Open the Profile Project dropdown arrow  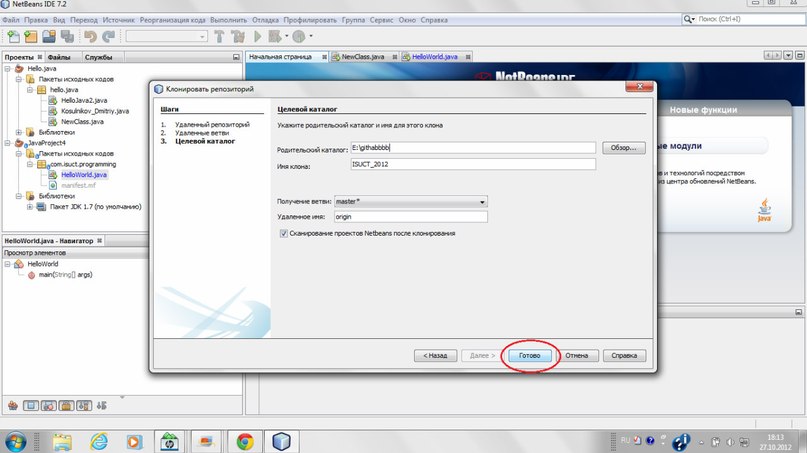click(311, 37)
